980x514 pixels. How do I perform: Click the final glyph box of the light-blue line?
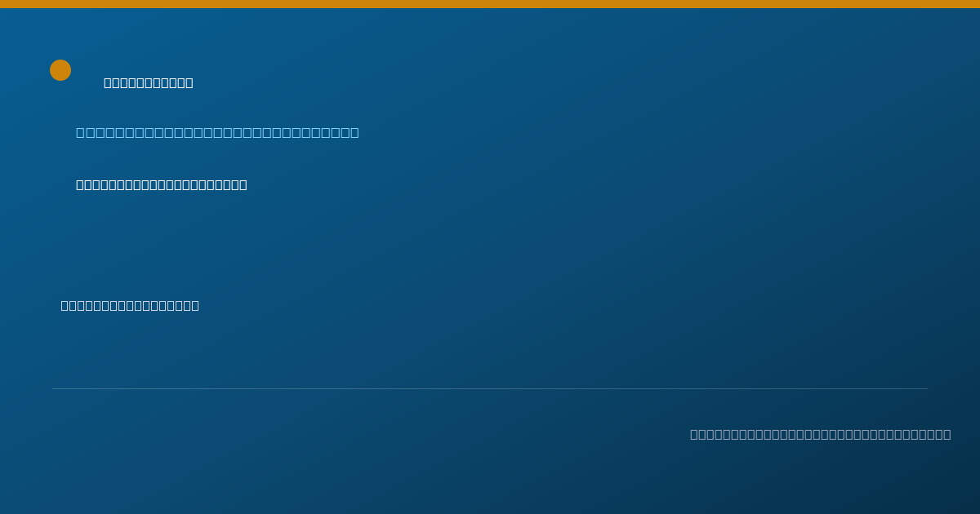(x=354, y=132)
